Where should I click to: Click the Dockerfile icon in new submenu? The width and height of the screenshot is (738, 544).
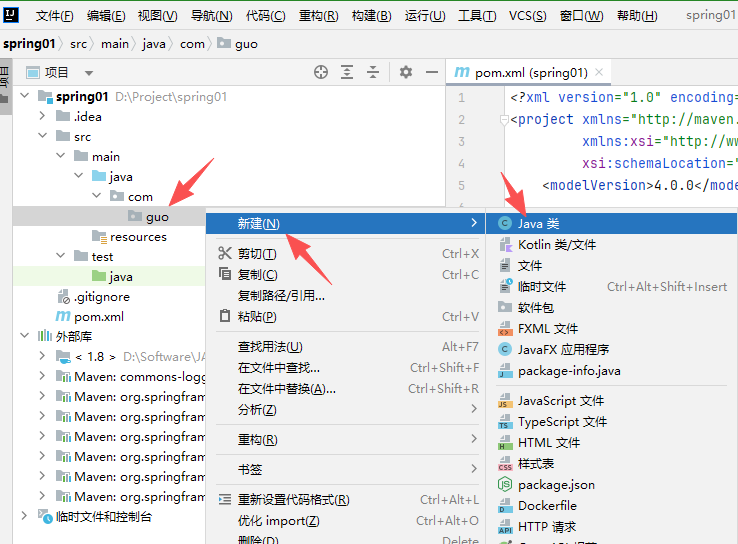coord(505,506)
